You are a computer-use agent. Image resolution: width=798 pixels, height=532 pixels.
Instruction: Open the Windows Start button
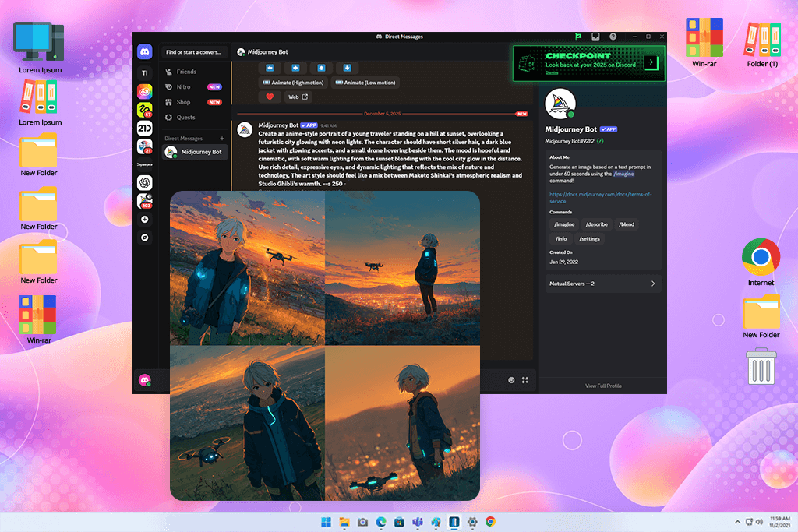326,522
